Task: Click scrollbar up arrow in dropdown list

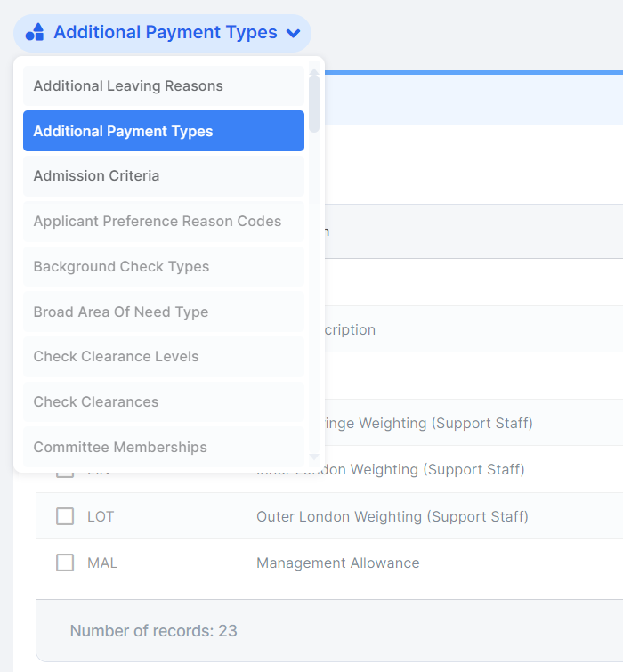Action: pyautogui.click(x=314, y=71)
